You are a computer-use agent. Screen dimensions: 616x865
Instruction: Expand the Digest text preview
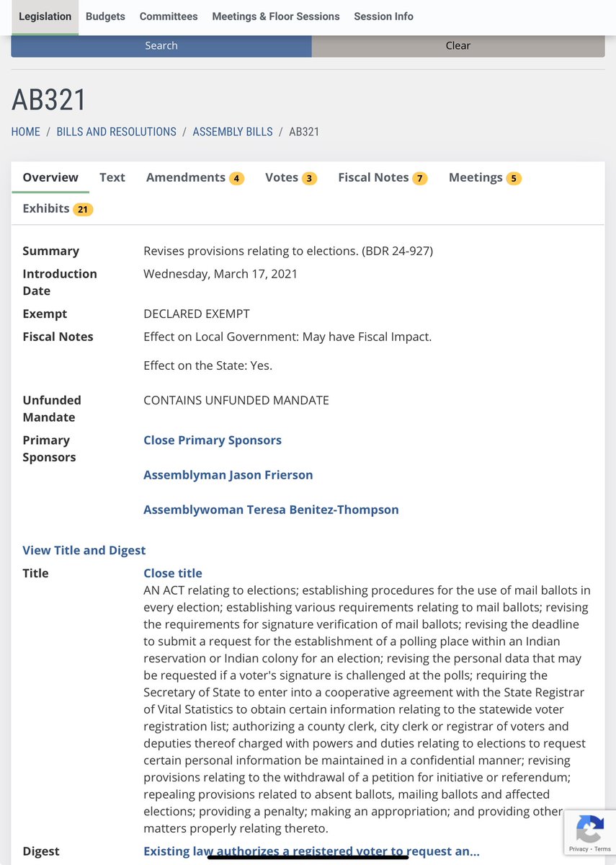(x=311, y=851)
